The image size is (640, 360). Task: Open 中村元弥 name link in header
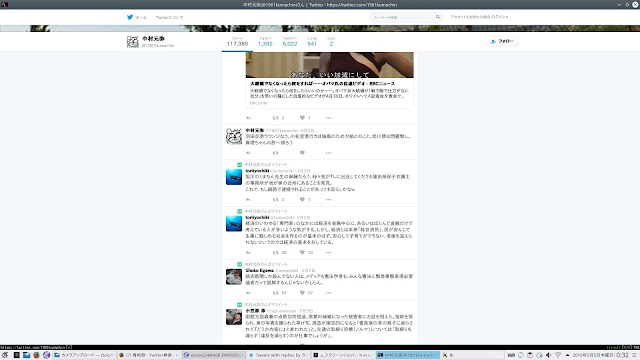tap(153, 39)
